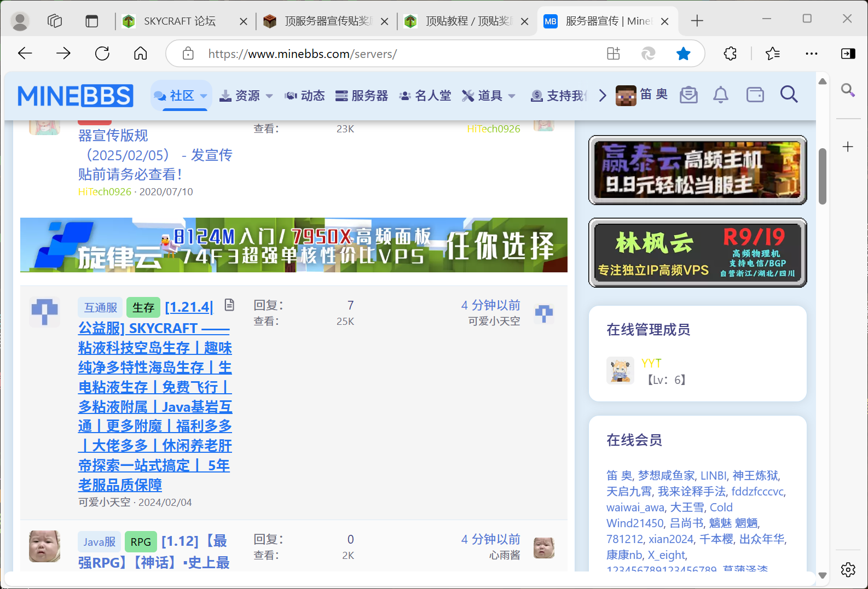Open MineBBS alerts bell icon
Screen dimensions: 868x589
(721, 95)
